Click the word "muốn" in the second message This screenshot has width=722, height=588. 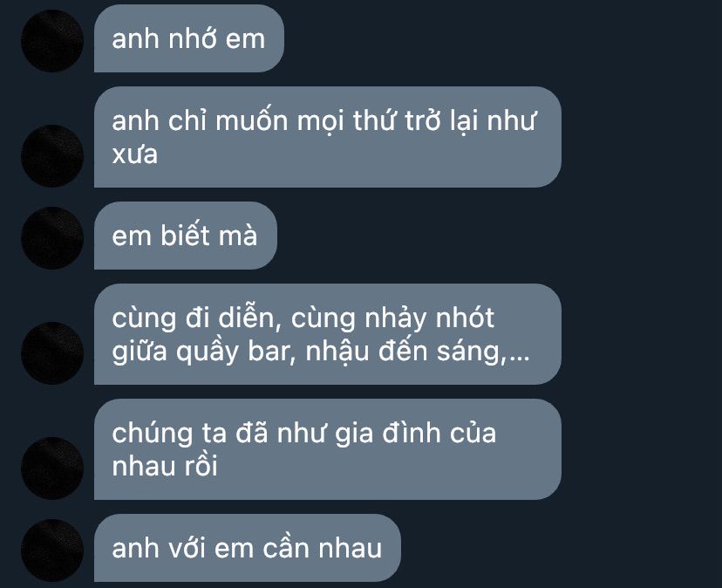[x=251, y=120]
